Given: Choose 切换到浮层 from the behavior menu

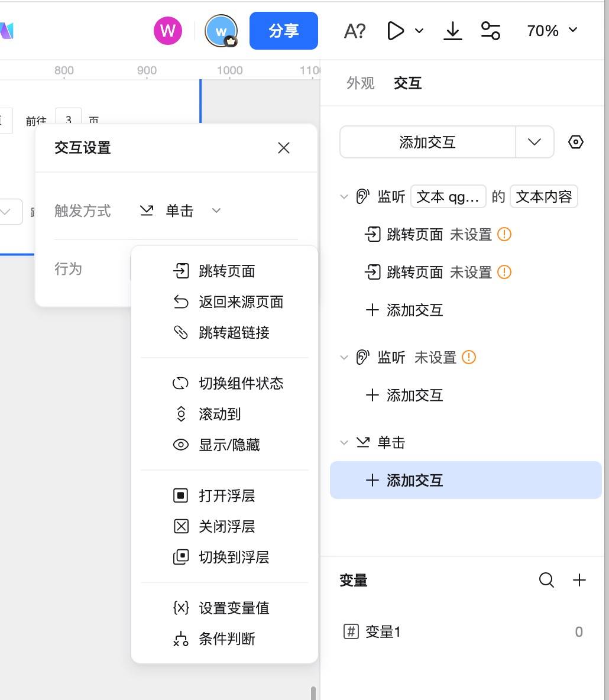Looking at the screenshot, I should [225, 557].
